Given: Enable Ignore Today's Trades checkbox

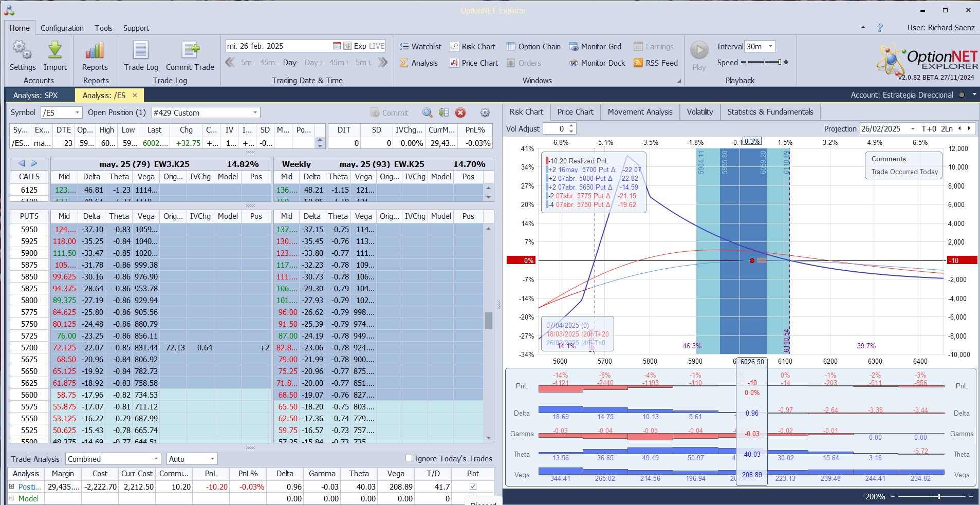Looking at the screenshot, I should coord(409,458).
